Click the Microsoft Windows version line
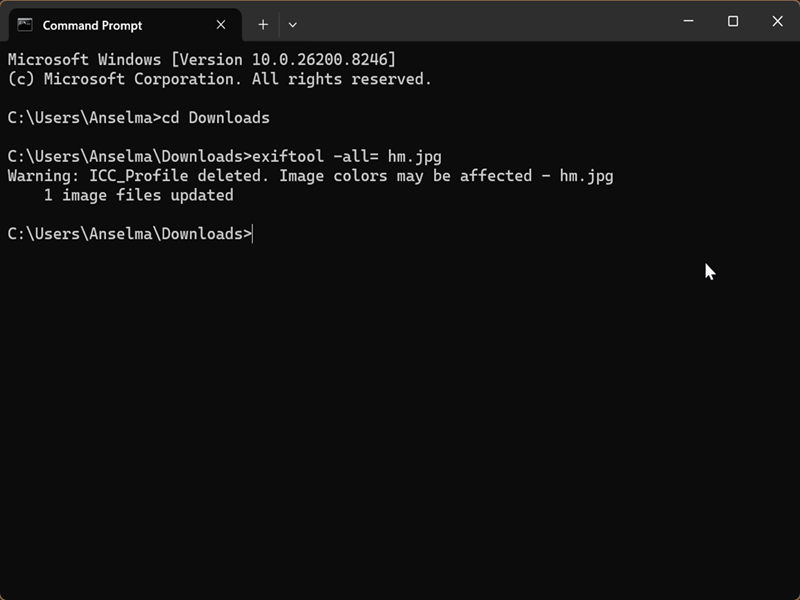The image size is (800, 600). point(202,60)
